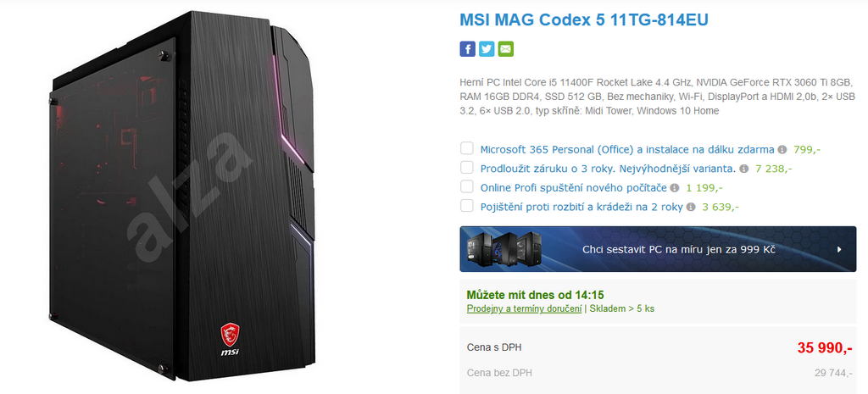Share the product on Twitter

pos(487,49)
